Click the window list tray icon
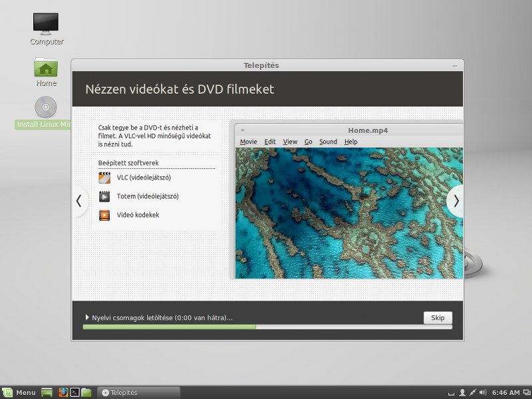 click(x=527, y=393)
